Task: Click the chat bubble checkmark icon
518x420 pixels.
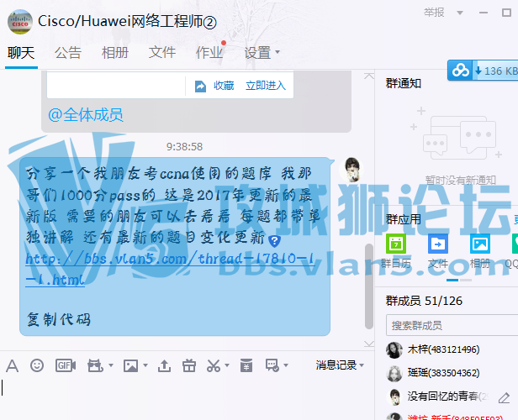Action: [x=272, y=365]
